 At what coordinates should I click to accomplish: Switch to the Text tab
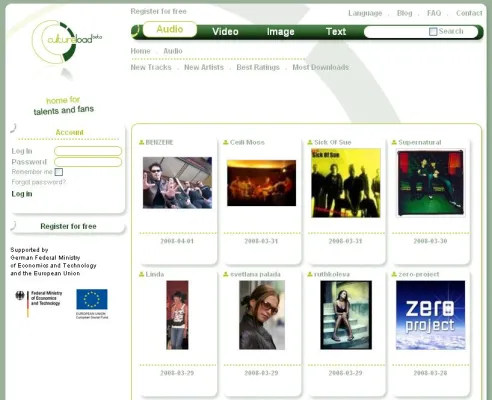click(336, 32)
